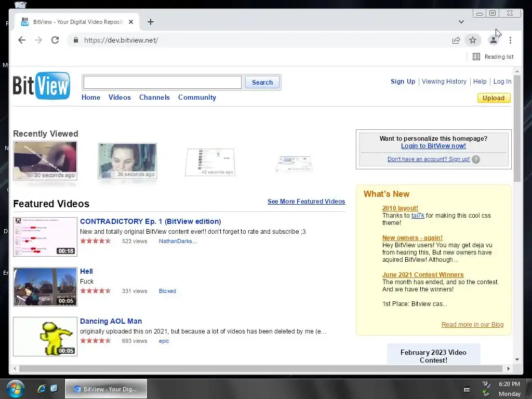This screenshot has height=399, width=532.
Task: Open the Chrome profile avatar icon
Action: coord(494,41)
